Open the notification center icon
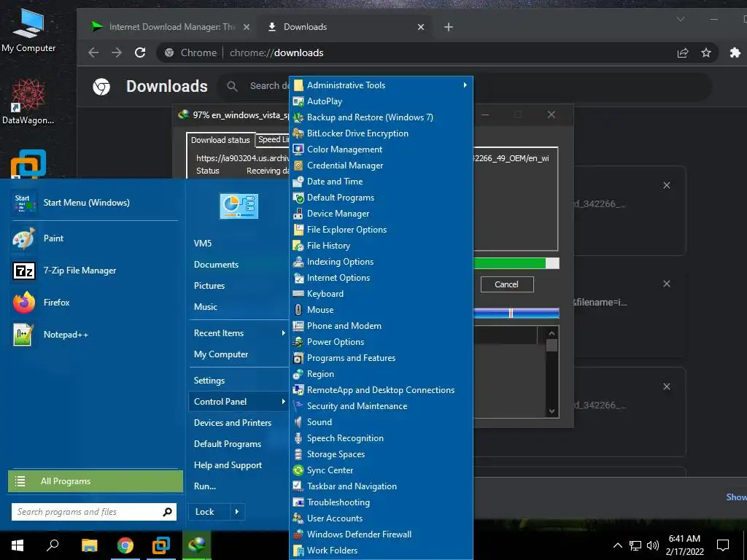Screen dimensions: 747x560 723,545
